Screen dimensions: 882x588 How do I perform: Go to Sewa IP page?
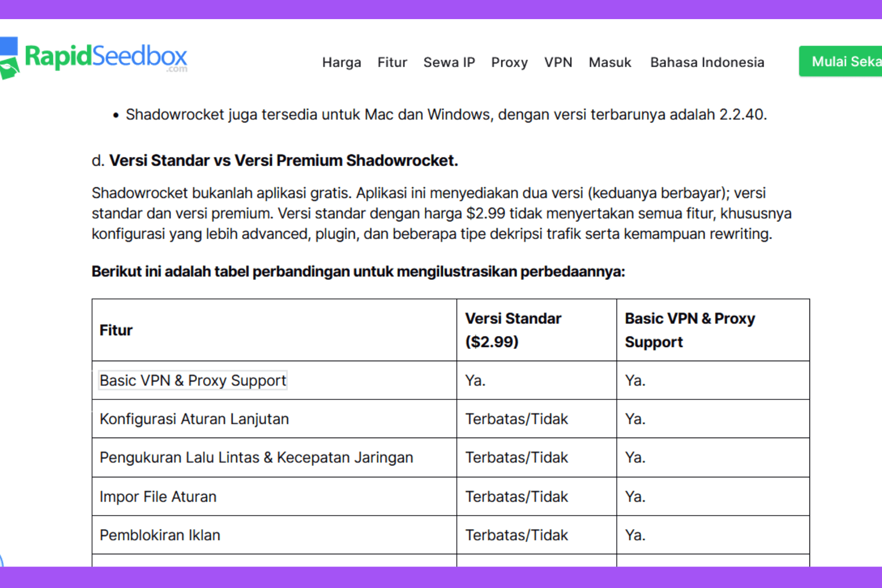[449, 62]
